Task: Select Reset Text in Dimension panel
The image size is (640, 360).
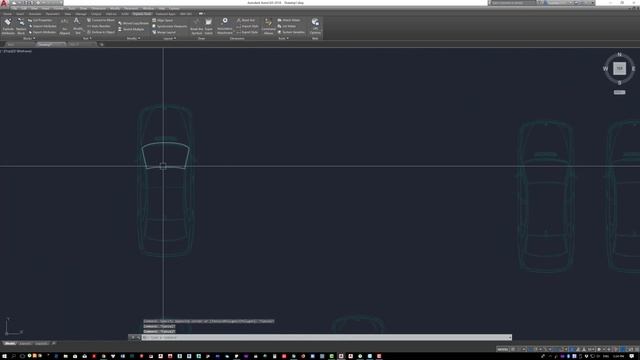Action: (x=246, y=20)
